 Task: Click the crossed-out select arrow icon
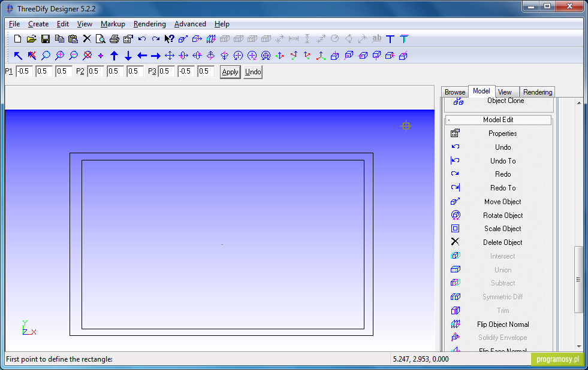click(32, 56)
